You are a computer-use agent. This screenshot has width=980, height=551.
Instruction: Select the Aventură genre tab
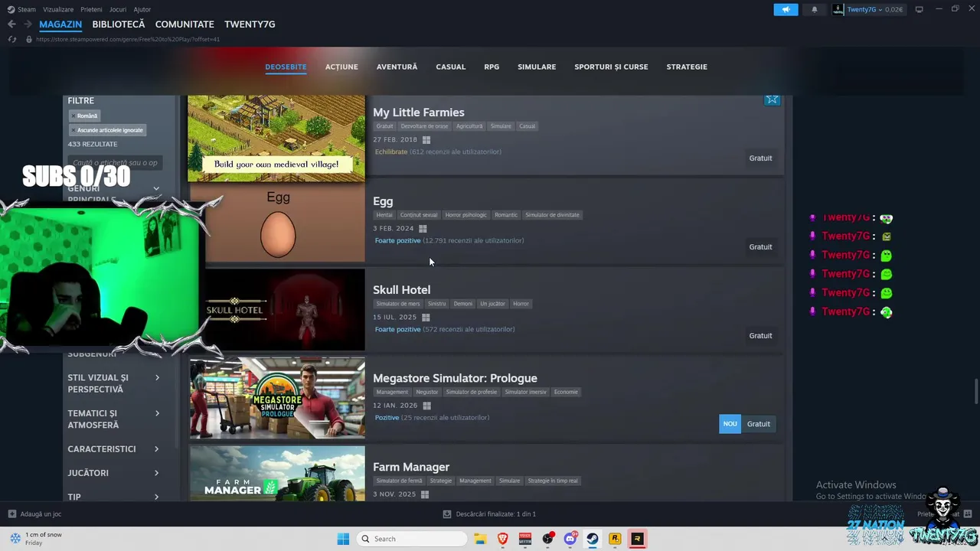(x=397, y=67)
